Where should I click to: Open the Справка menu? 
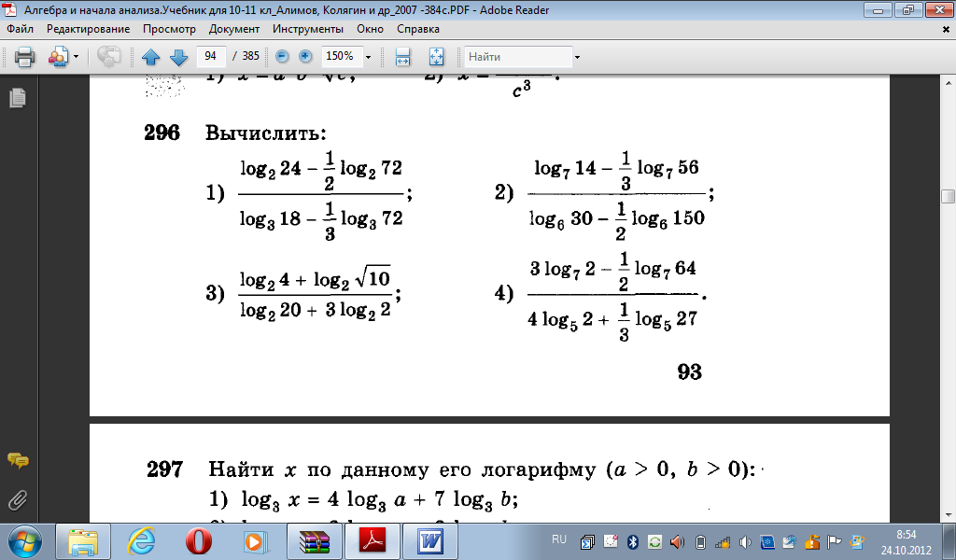tap(418, 29)
